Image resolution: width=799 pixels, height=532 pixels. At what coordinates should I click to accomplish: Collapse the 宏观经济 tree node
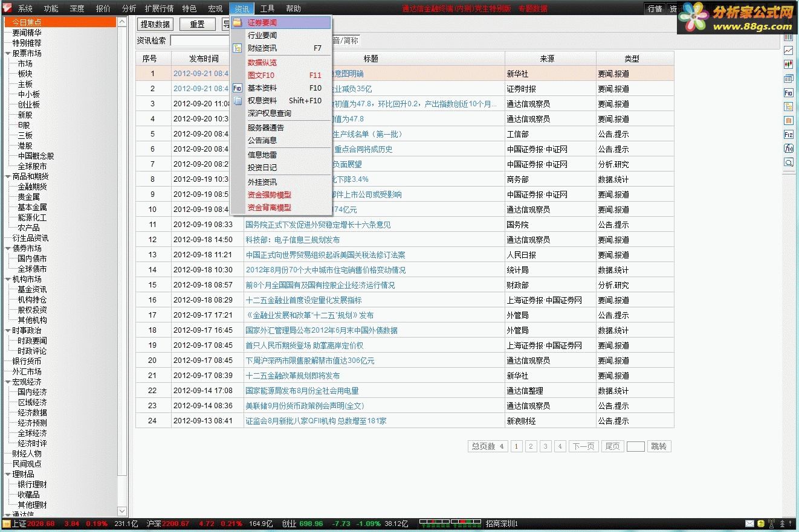click(x=8, y=382)
